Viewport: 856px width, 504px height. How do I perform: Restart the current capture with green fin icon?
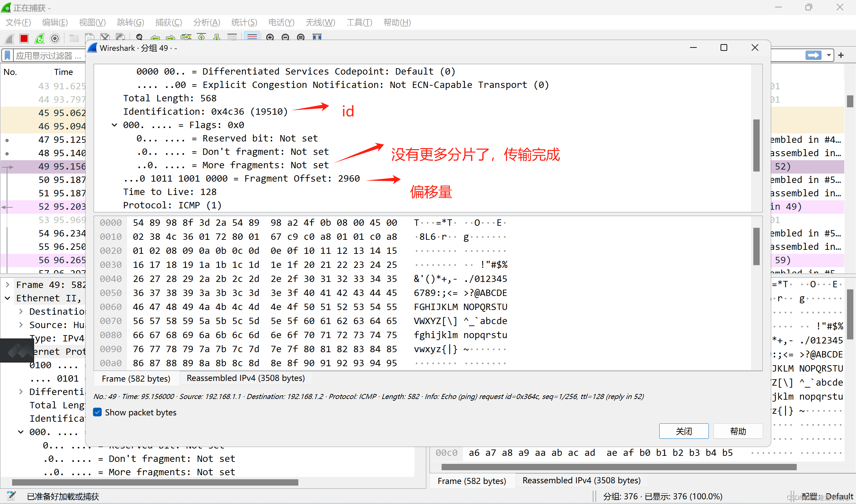coord(39,38)
